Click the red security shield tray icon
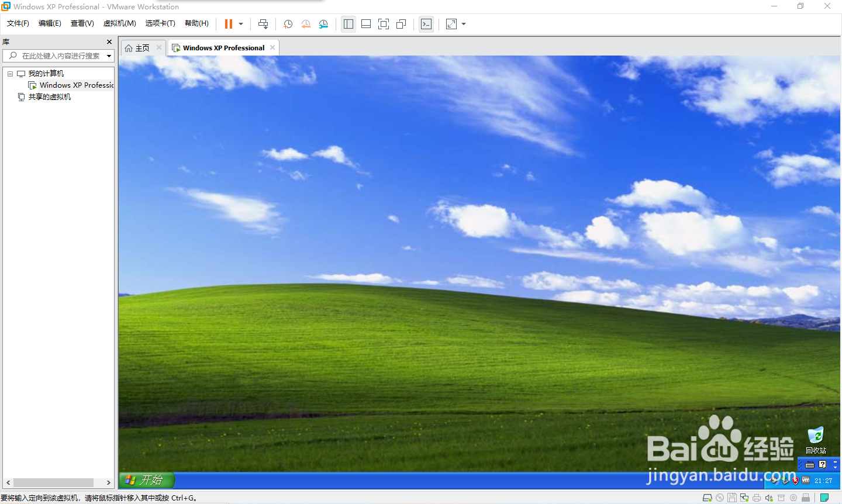The width and height of the screenshot is (842, 504). [795, 481]
